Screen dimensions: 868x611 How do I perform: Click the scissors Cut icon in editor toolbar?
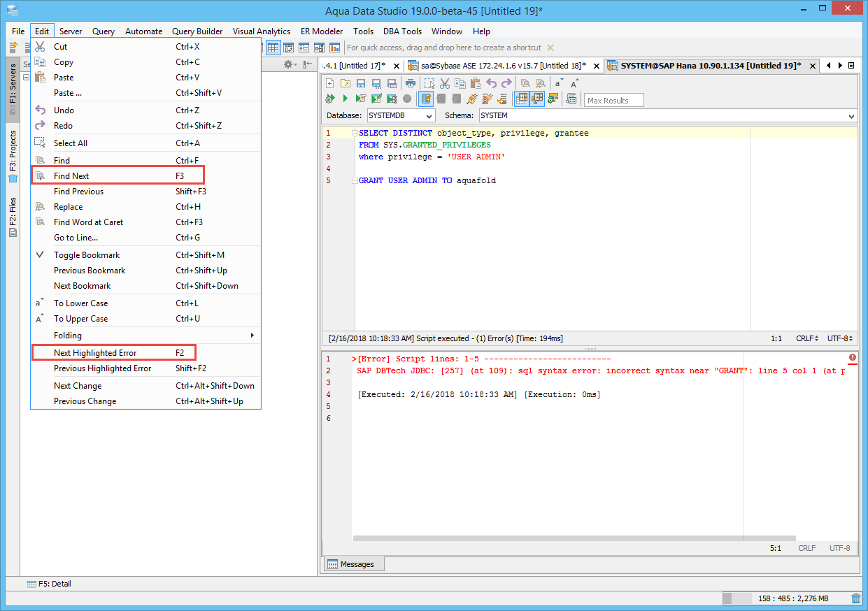[x=445, y=83]
